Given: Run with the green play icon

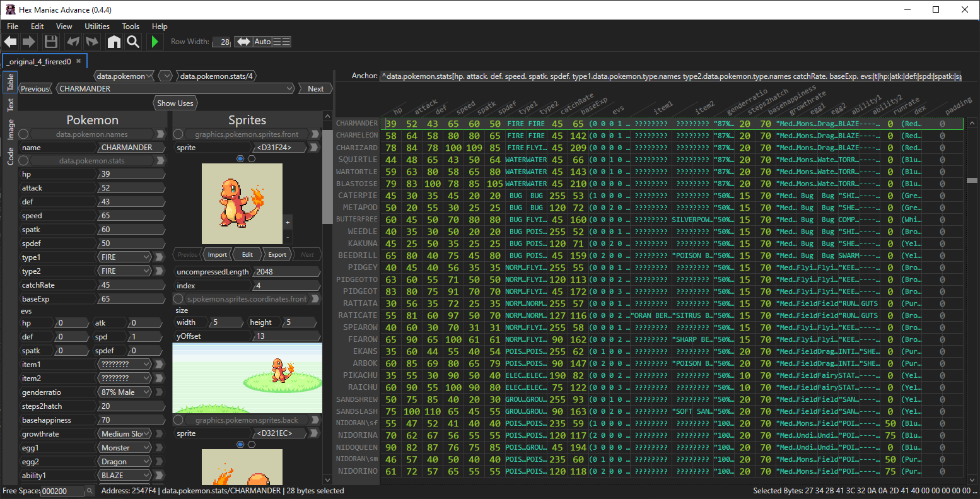Looking at the screenshot, I should click(x=155, y=42).
